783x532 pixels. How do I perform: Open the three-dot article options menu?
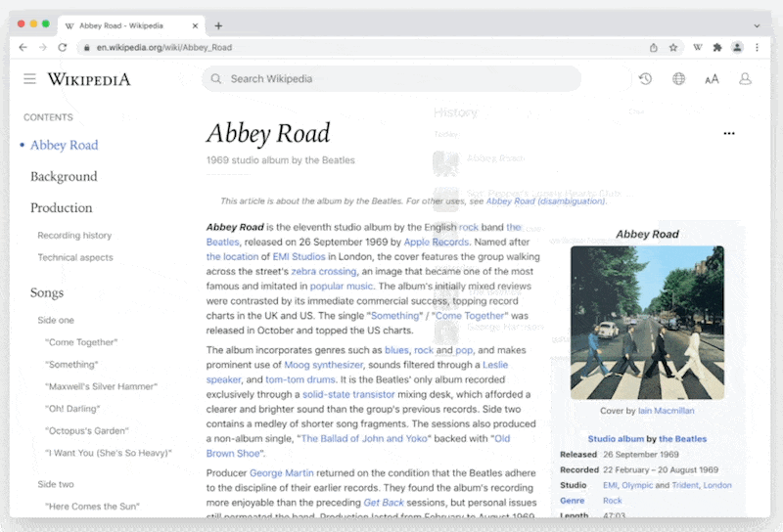pyautogui.click(x=728, y=133)
